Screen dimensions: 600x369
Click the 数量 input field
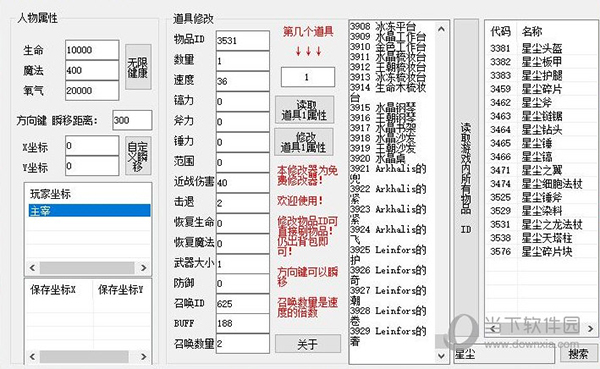(x=243, y=61)
